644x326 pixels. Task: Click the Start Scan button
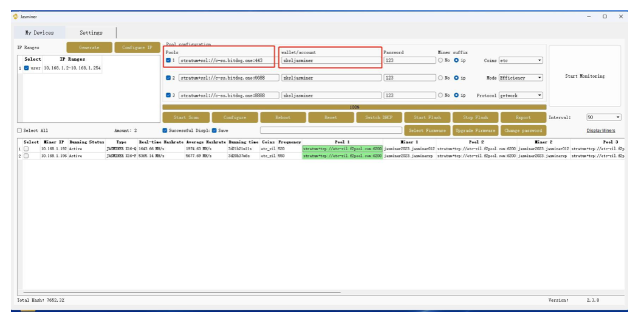(186, 117)
